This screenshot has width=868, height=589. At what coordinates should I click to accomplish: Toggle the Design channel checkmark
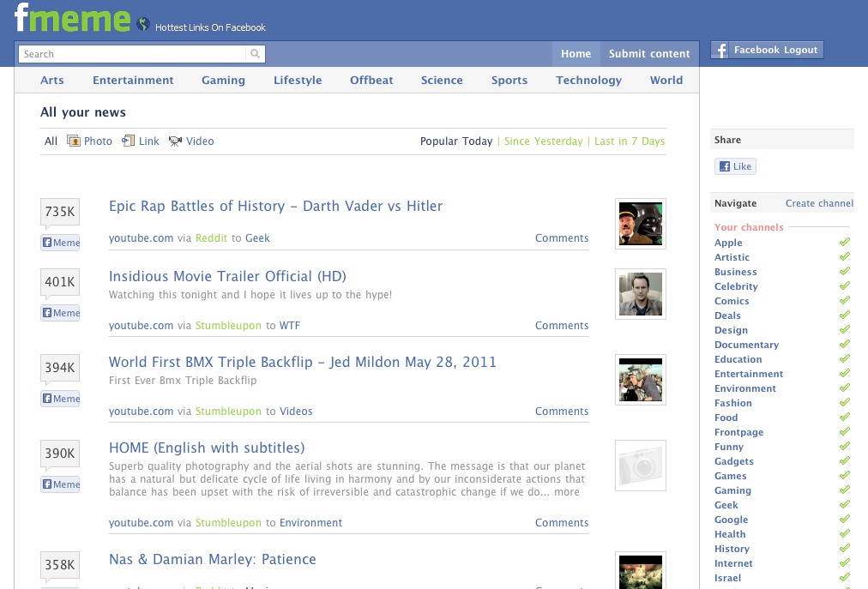tap(845, 329)
